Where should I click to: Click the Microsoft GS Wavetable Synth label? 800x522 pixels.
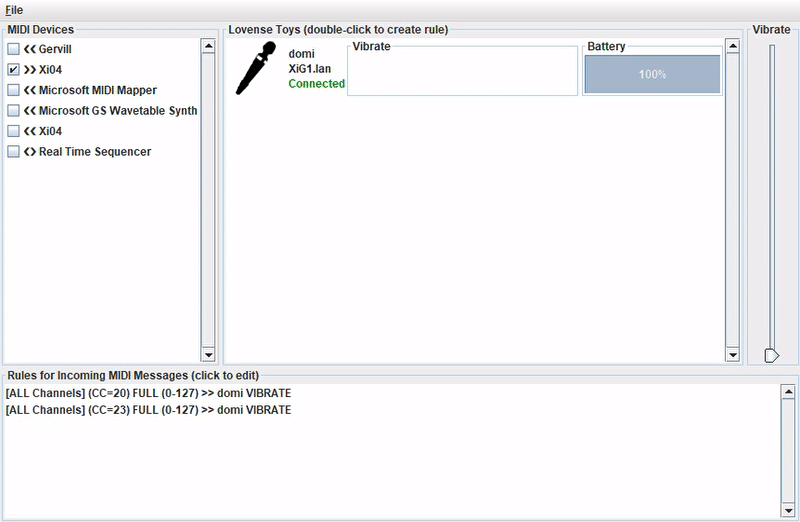pyautogui.click(x=118, y=110)
